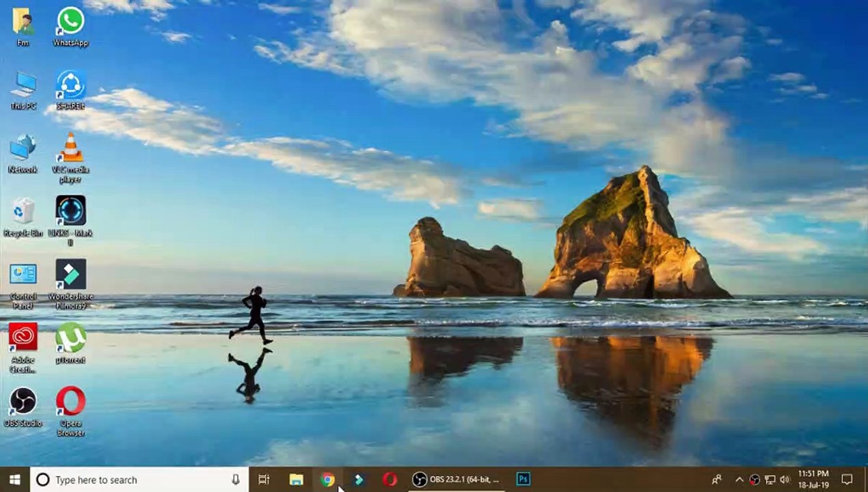Viewport: 868px width, 492px height.
Task: Open Photoshop from the taskbar
Action: click(523, 480)
